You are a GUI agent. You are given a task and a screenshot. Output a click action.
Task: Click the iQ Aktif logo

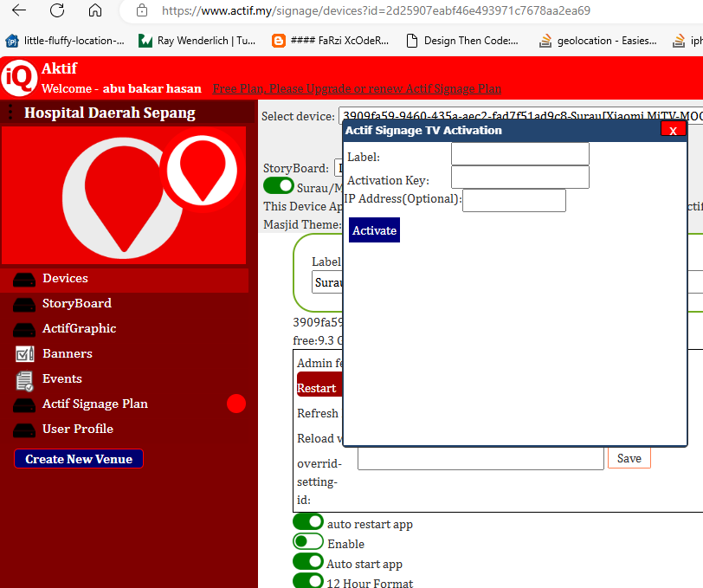[x=19, y=78]
